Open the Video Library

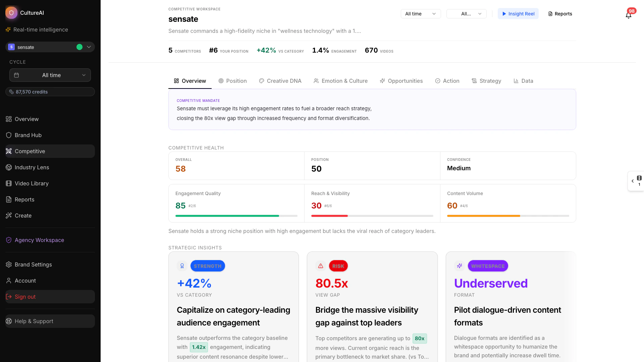pos(32,183)
